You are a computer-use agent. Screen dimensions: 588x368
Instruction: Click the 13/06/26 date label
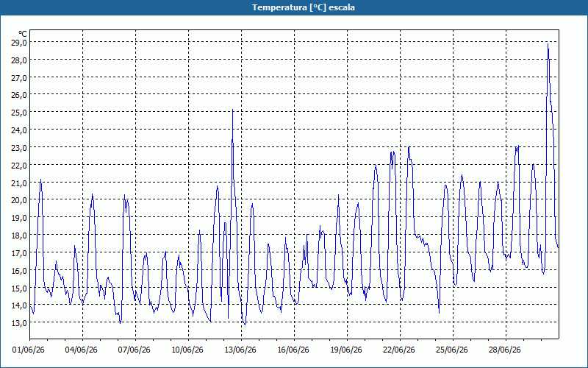(240, 350)
